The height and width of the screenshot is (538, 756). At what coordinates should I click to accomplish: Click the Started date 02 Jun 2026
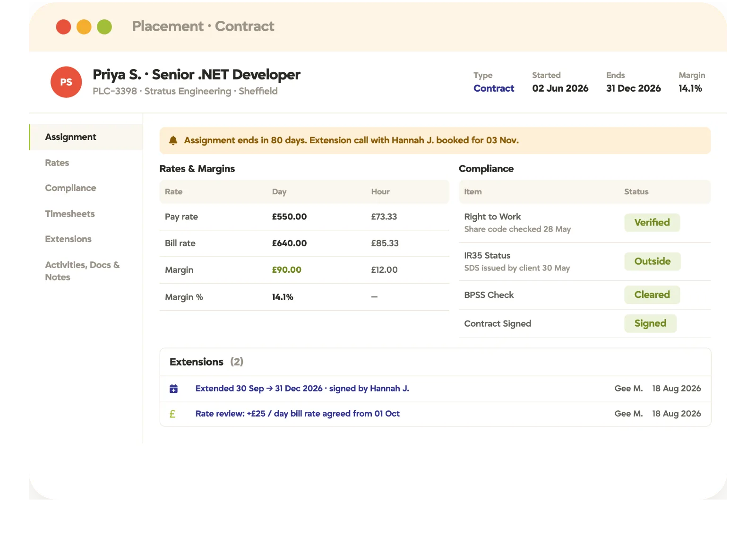[x=560, y=88]
